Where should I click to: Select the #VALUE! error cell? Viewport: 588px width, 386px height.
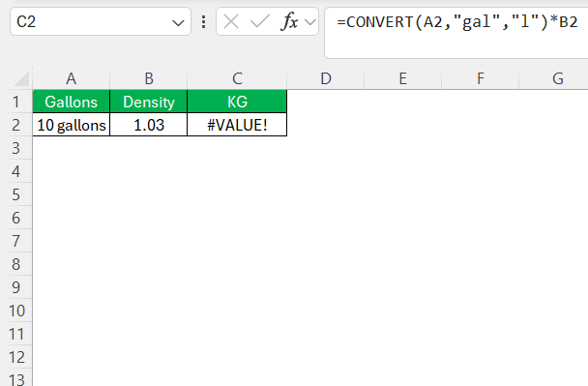237,125
